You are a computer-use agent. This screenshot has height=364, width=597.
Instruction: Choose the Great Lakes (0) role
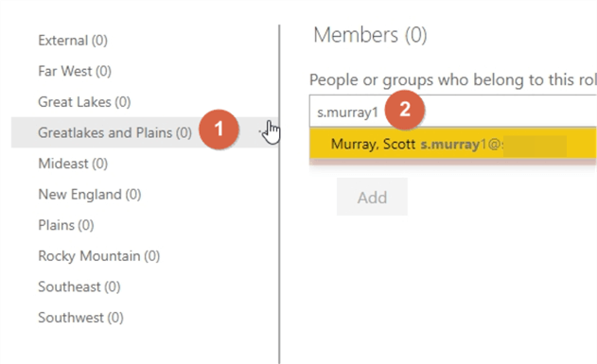coord(84,102)
